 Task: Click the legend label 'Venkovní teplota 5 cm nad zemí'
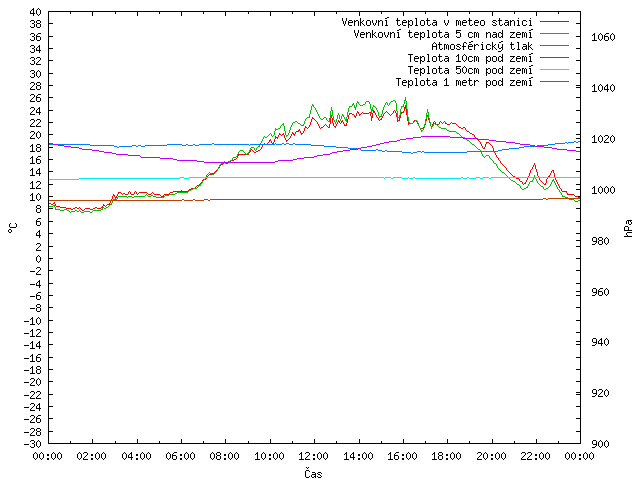443,34
